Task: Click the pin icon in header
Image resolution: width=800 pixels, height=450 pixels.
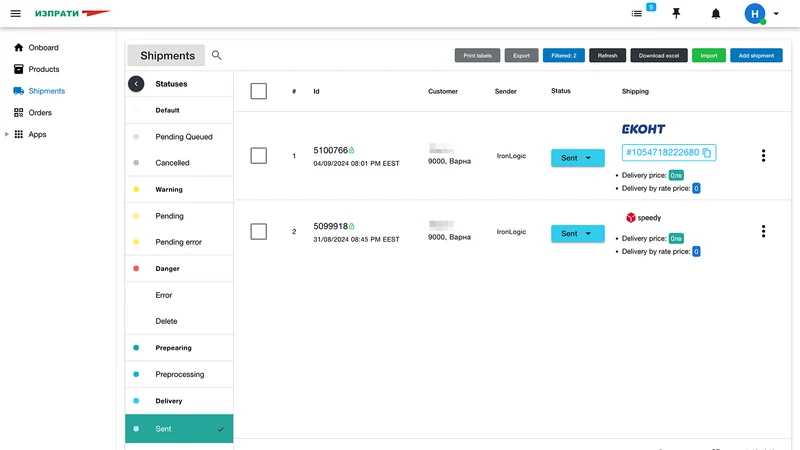Action: tap(676, 13)
